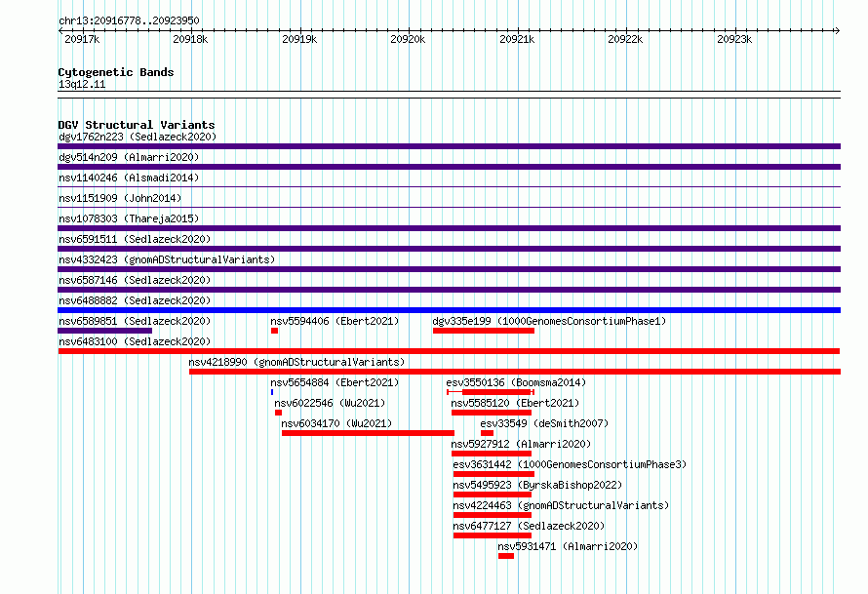This screenshot has height=594, width=868.
Task: Click the nsv6589851 (Sedlazeck2020) label
Action: tap(135, 321)
